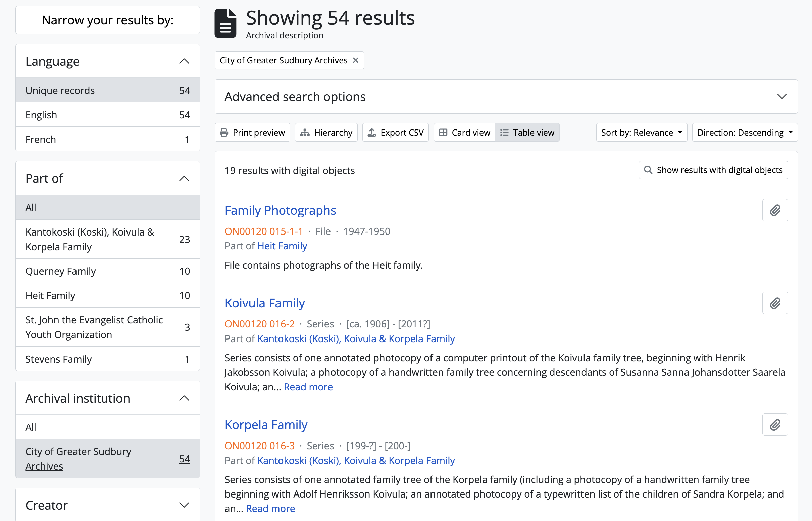The width and height of the screenshot is (812, 521).
Task: Open the Hierarchy view button
Action: tap(326, 132)
